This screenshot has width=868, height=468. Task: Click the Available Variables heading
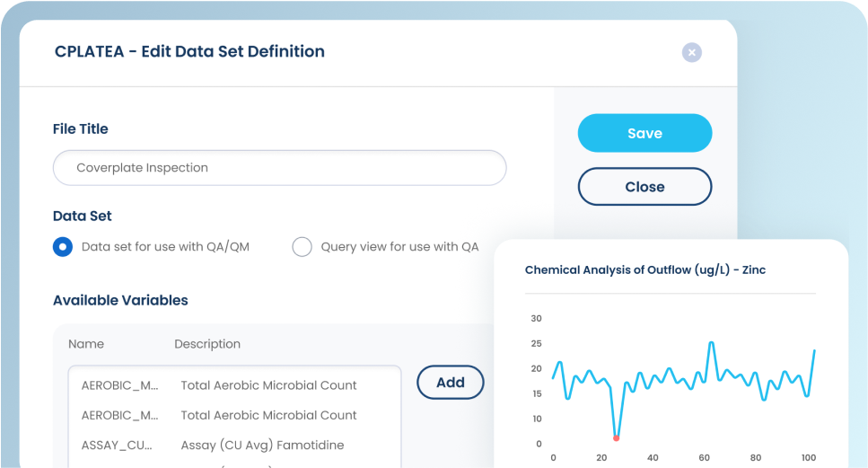click(120, 300)
